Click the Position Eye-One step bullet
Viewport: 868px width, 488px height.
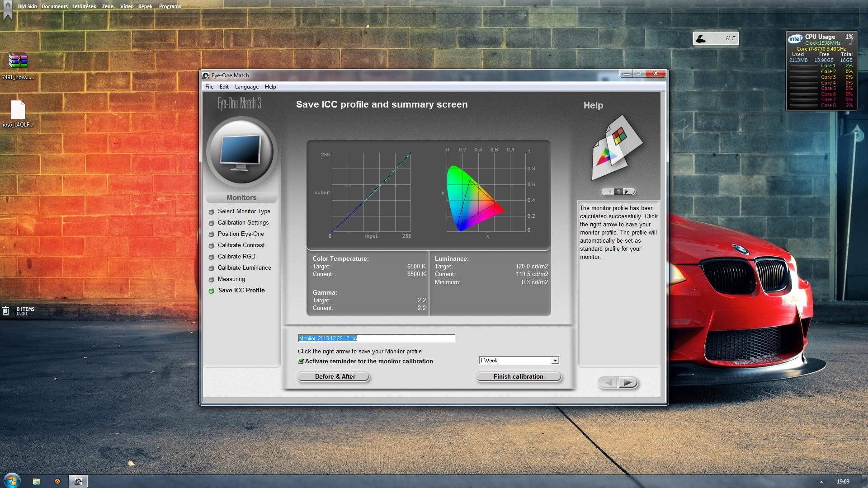(211, 235)
